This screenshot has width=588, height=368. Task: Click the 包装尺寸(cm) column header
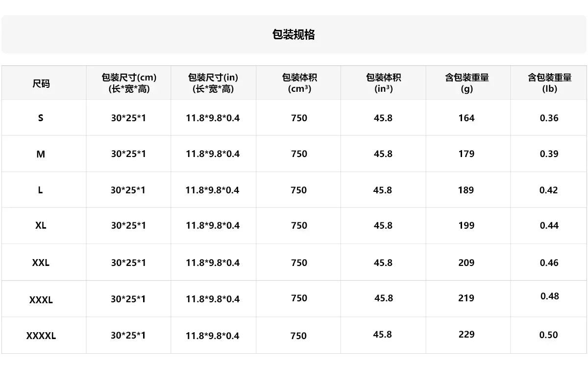pyautogui.click(x=129, y=83)
